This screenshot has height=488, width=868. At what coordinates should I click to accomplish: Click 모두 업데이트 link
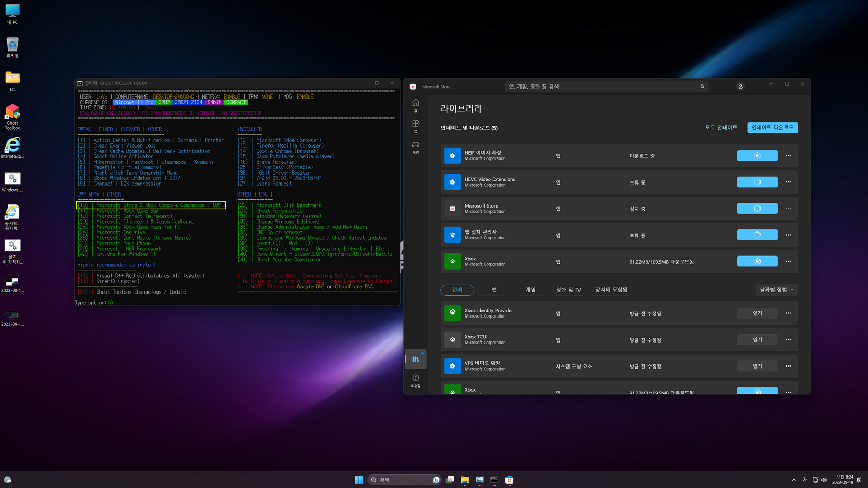[721, 127]
